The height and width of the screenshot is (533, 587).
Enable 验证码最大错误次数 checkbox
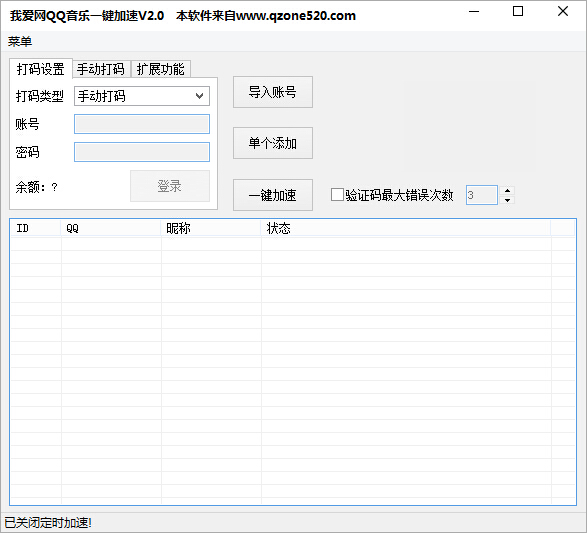point(337,195)
